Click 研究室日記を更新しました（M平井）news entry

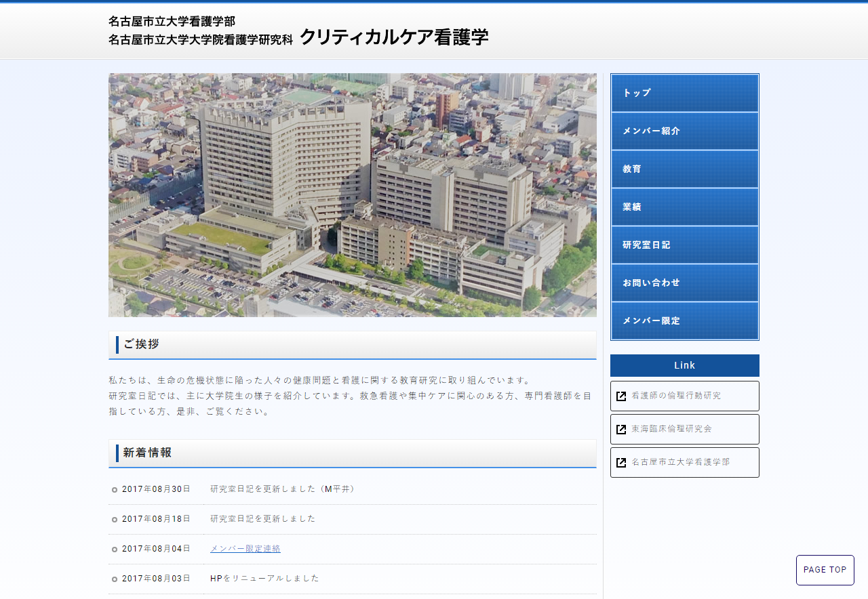284,489
